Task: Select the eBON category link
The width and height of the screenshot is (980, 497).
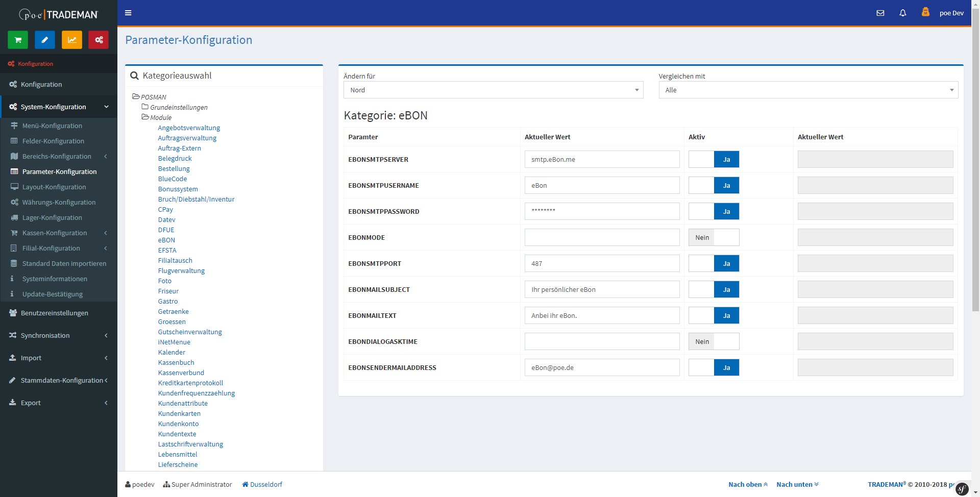Action: pos(166,240)
